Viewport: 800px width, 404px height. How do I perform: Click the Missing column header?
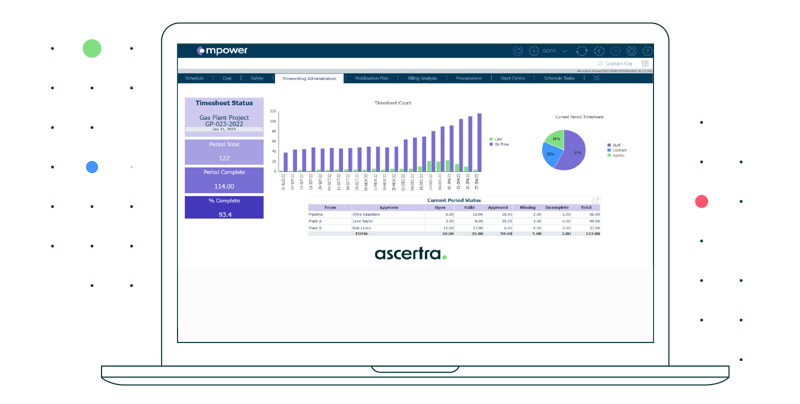[x=528, y=208]
